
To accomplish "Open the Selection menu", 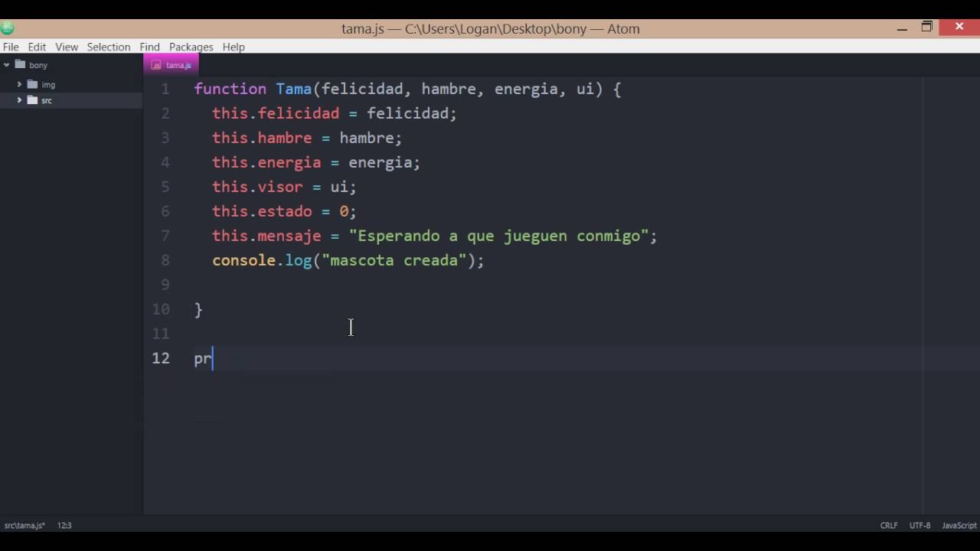I will (x=109, y=47).
